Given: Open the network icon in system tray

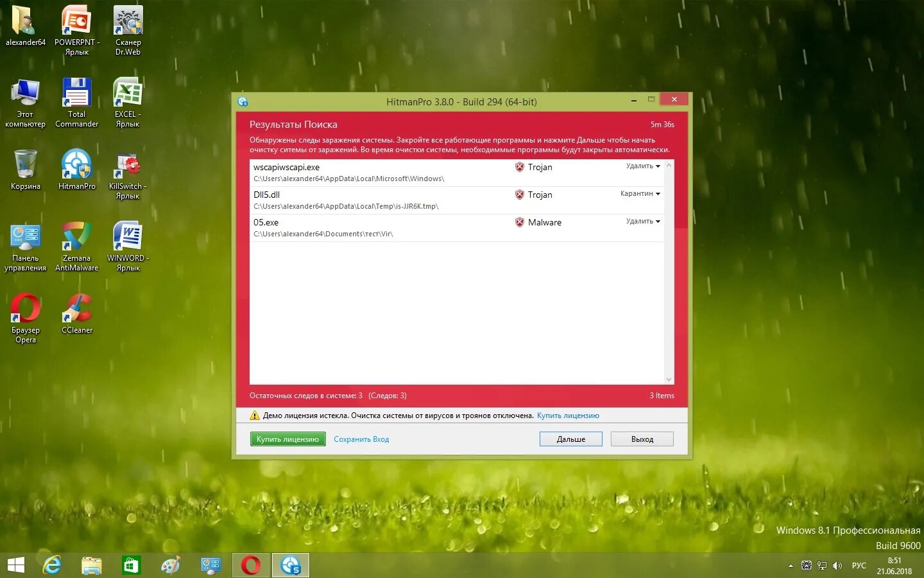Looking at the screenshot, I should pyautogui.click(x=822, y=566).
